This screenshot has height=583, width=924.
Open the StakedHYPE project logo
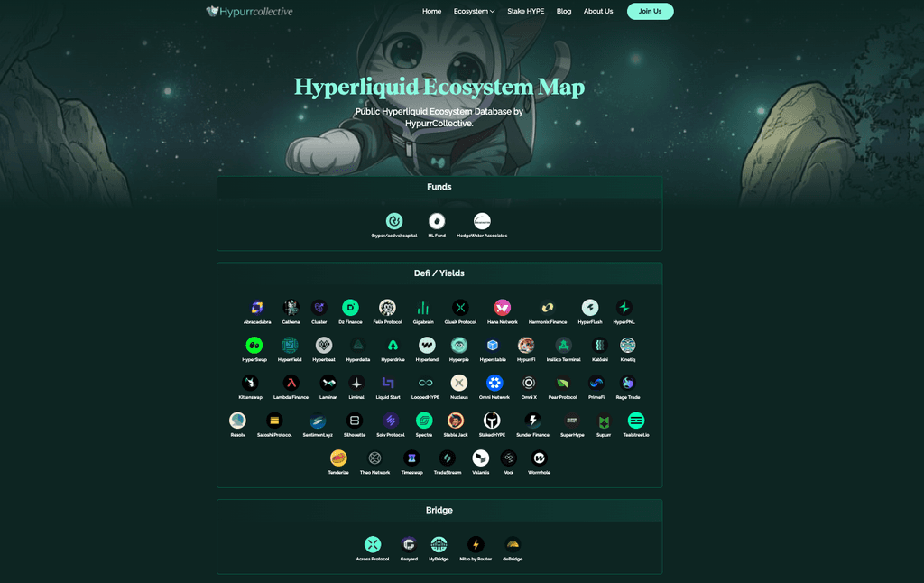[x=492, y=420]
